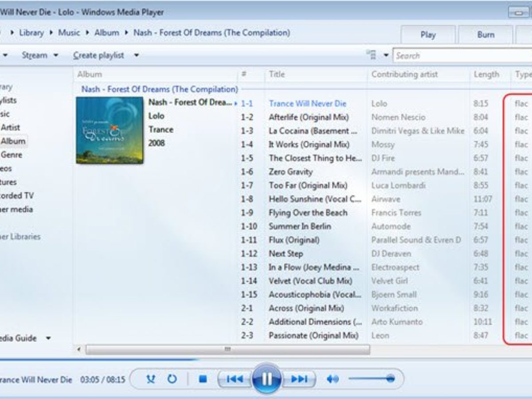Select Album in navigation pane

pos(13,141)
